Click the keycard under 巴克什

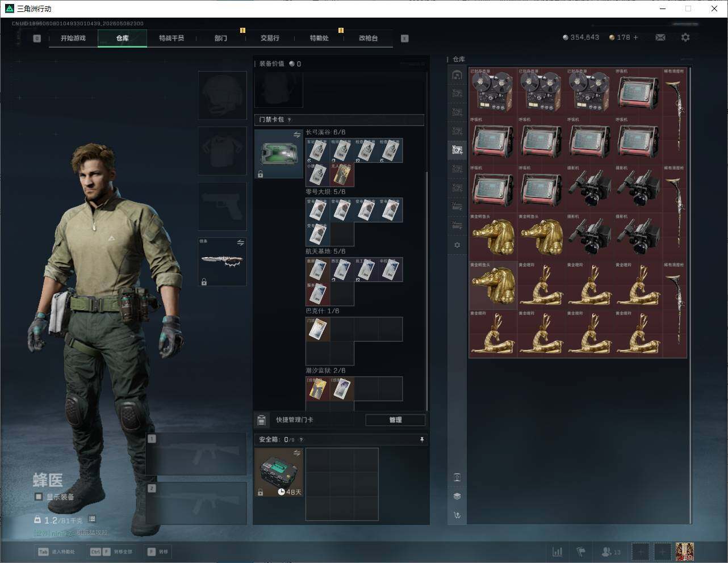(318, 329)
